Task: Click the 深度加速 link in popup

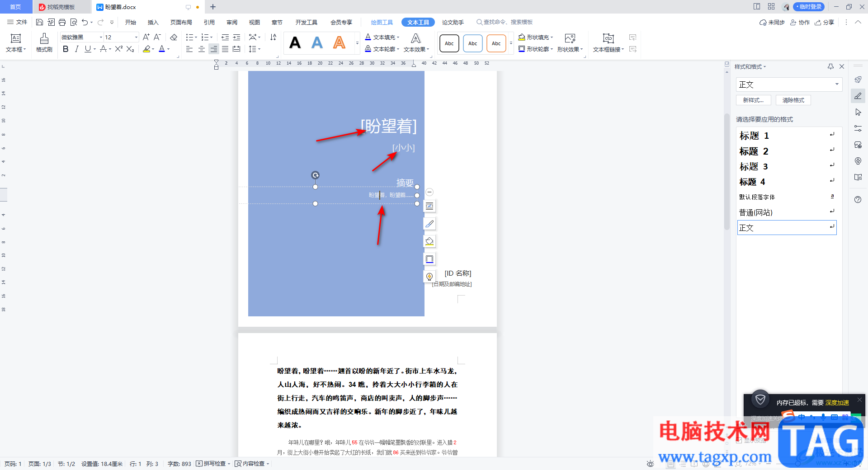Action: [x=837, y=403]
